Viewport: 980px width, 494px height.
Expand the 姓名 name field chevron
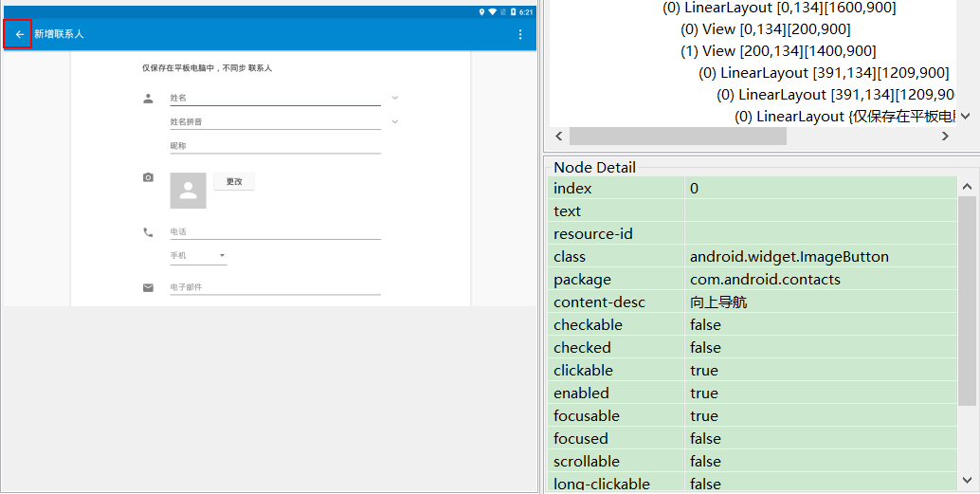pyautogui.click(x=394, y=98)
